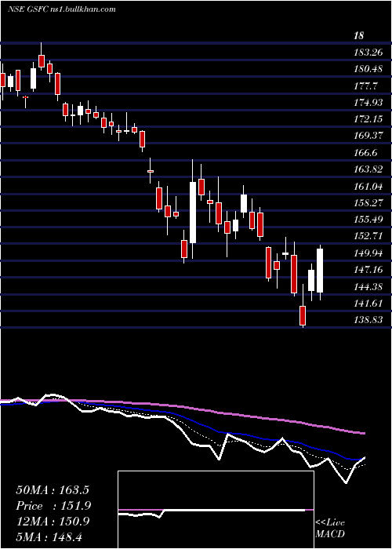The width and height of the screenshot is (392, 549).
Task: Click the 183.26 price label
Action: pyautogui.click(x=368, y=53)
